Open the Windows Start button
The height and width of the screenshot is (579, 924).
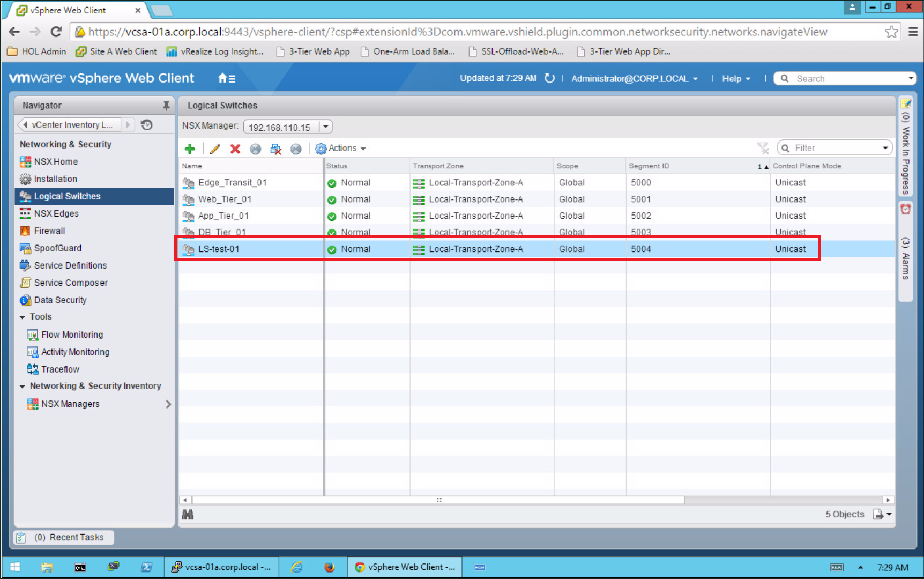click(x=15, y=567)
